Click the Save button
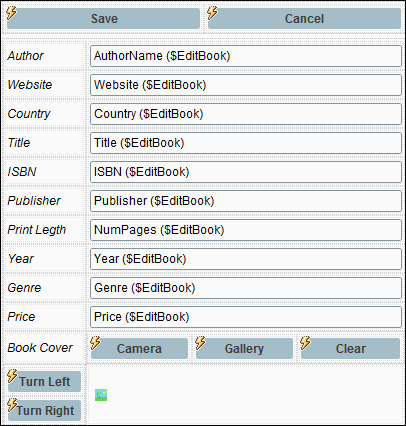Viewport: 406px width, 426px height. [x=104, y=19]
